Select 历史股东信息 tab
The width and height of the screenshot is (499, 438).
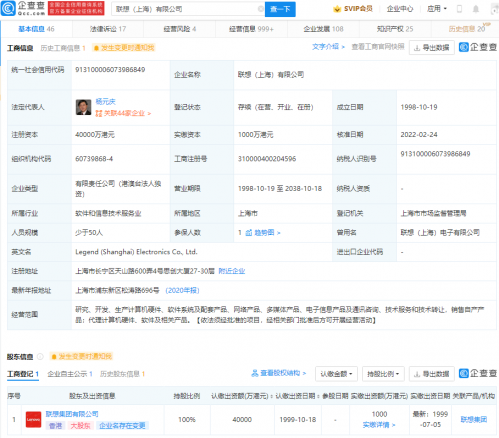pyautogui.click(x=122, y=374)
